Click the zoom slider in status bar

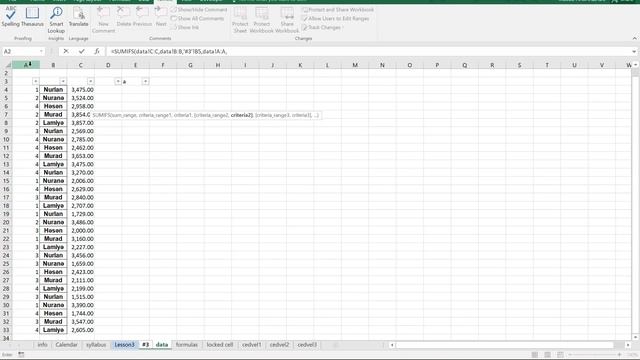click(x=594, y=355)
